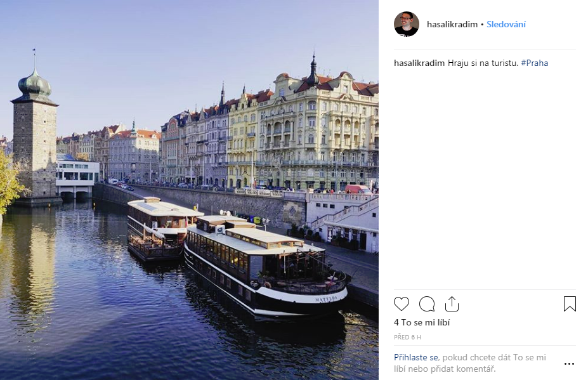Screen dimensions: 588x380
Task: Click the stone water tower in the photo
Action: [x=34, y=128]
